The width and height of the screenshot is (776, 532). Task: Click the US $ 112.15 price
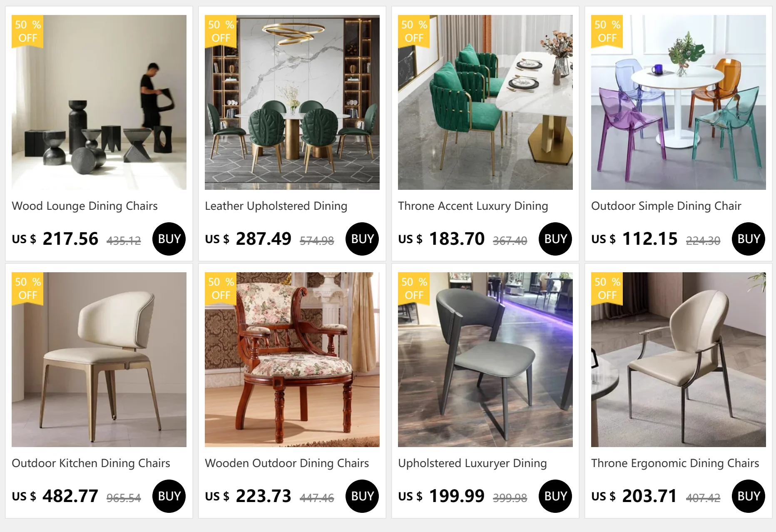634,239
